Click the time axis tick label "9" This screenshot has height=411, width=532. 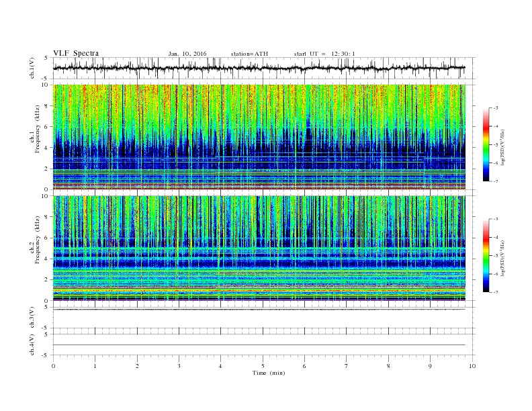coord(430,366)
